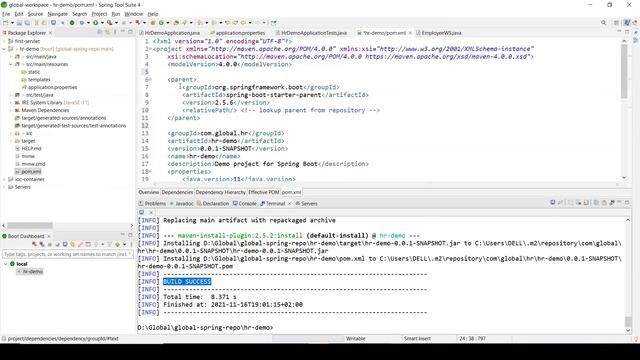Switch to the Problems view tab
The width and height of the screenshot is (640, 360).
click(x=152, y=203)
